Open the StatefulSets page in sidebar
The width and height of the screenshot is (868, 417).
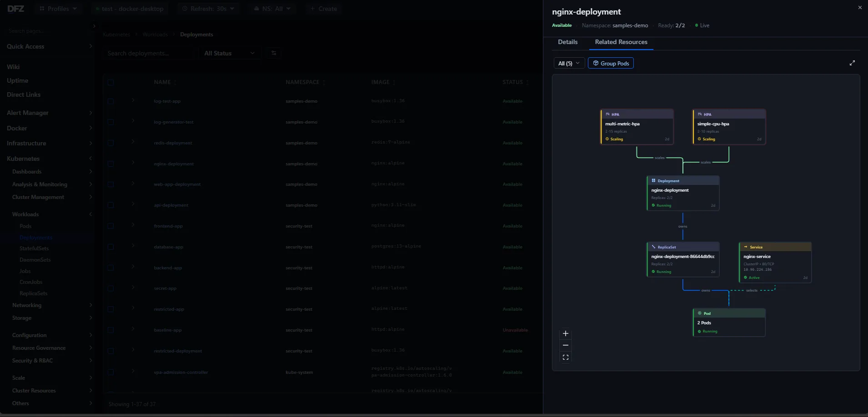click(34, 248)
